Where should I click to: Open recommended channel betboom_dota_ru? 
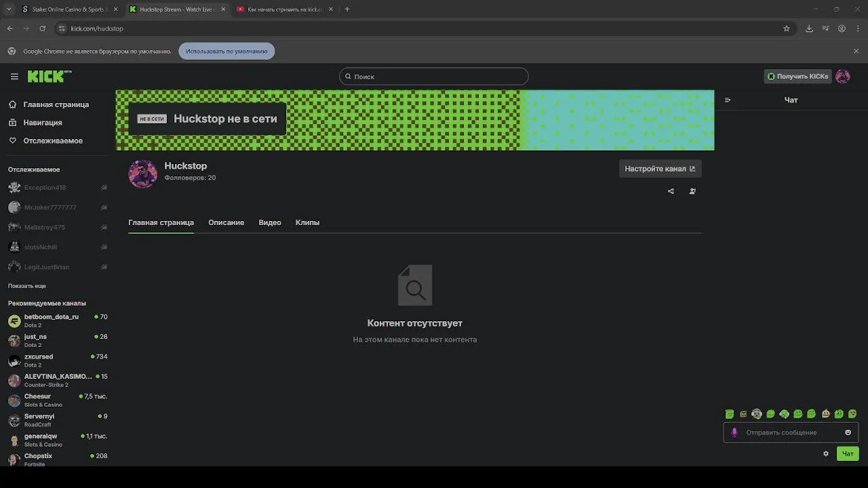(58, 321)
